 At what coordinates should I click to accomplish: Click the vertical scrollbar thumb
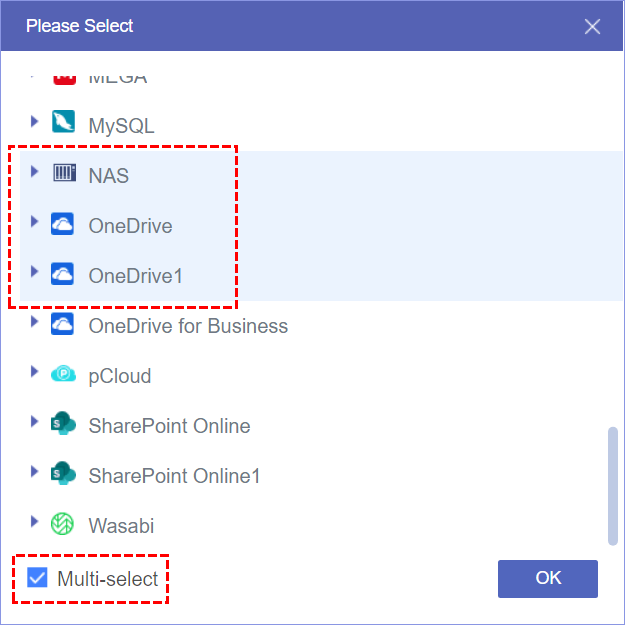click(x=613, y=486)
